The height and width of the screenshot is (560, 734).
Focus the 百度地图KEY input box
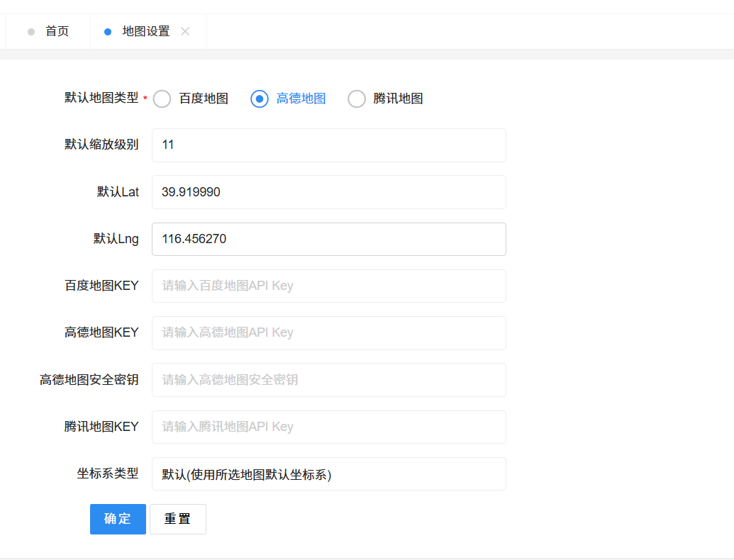click(x=328, y=286)
